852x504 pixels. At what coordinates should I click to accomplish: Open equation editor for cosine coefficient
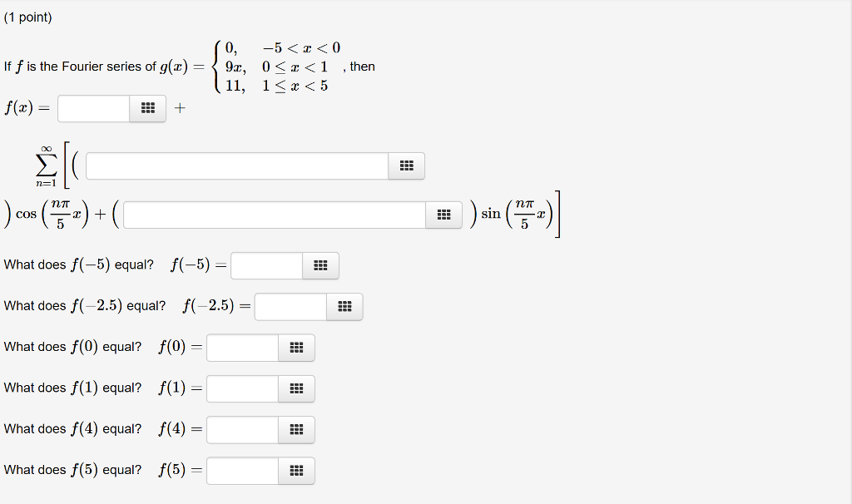[x=406, y=166]
